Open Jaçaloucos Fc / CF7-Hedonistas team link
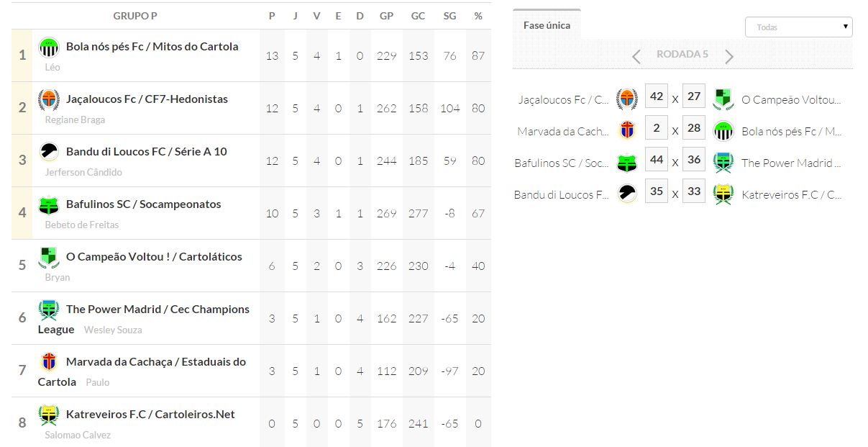Image resolution: width=868 pixels, height=447 pixels. click(147, 99)
